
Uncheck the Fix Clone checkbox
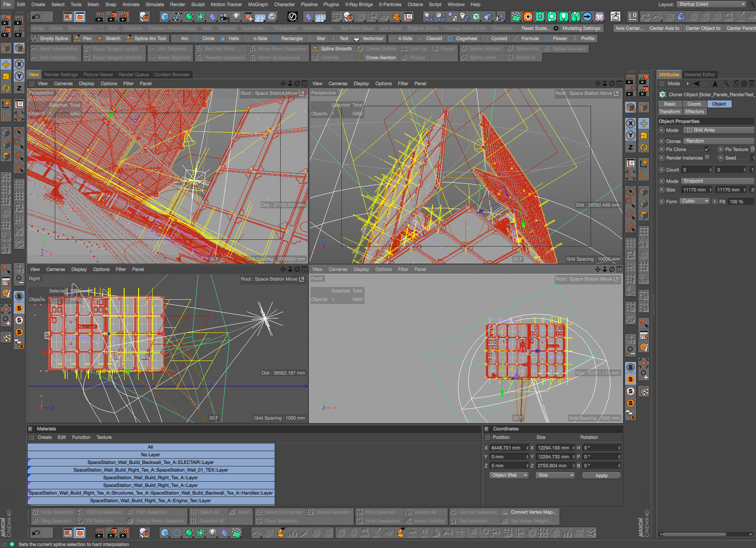coord(707,149)
